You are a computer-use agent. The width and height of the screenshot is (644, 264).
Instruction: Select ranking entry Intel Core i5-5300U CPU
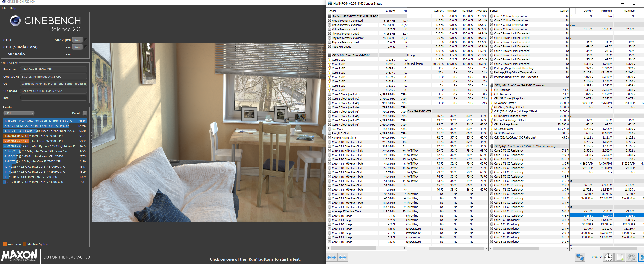tap(45, 182)
